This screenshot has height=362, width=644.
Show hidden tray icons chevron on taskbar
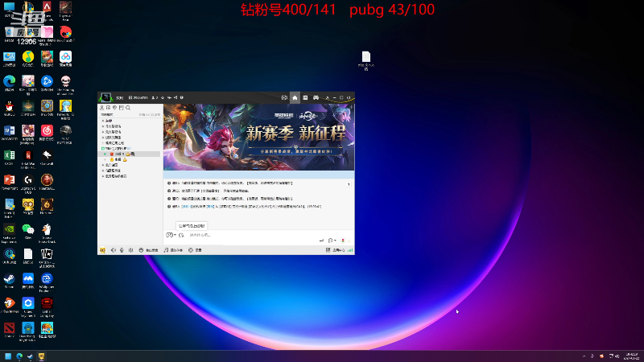(584, 356)
